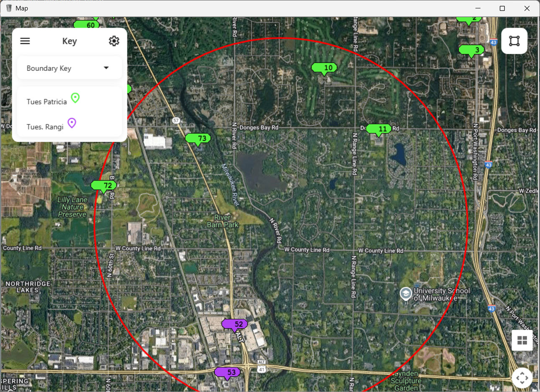The image size is (540, 392).
Task: Select green map marker 73
Action: coord(198,139)
